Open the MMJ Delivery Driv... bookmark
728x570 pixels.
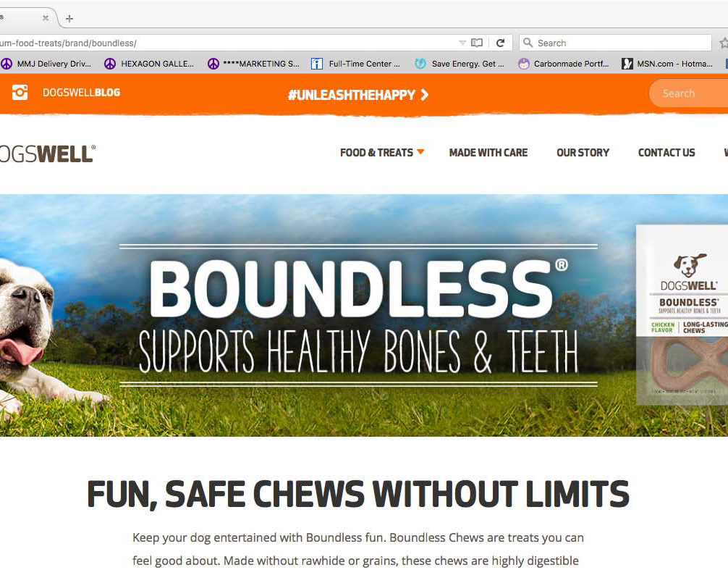coord(46,64)
